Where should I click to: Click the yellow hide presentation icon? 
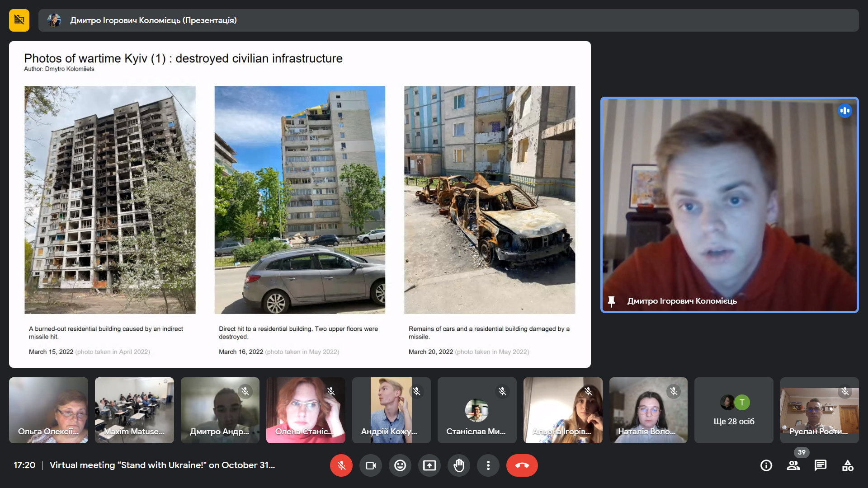pos(19,20)
